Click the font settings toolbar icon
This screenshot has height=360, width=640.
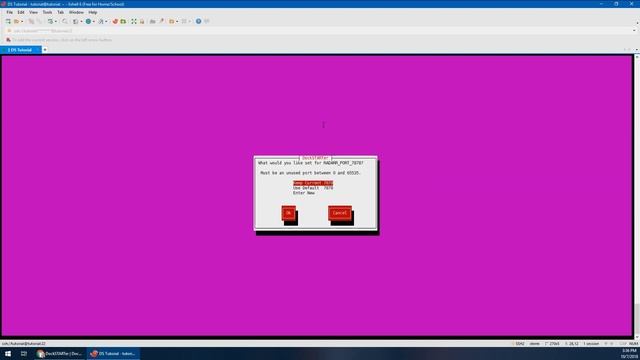click(x=101, y=21)
